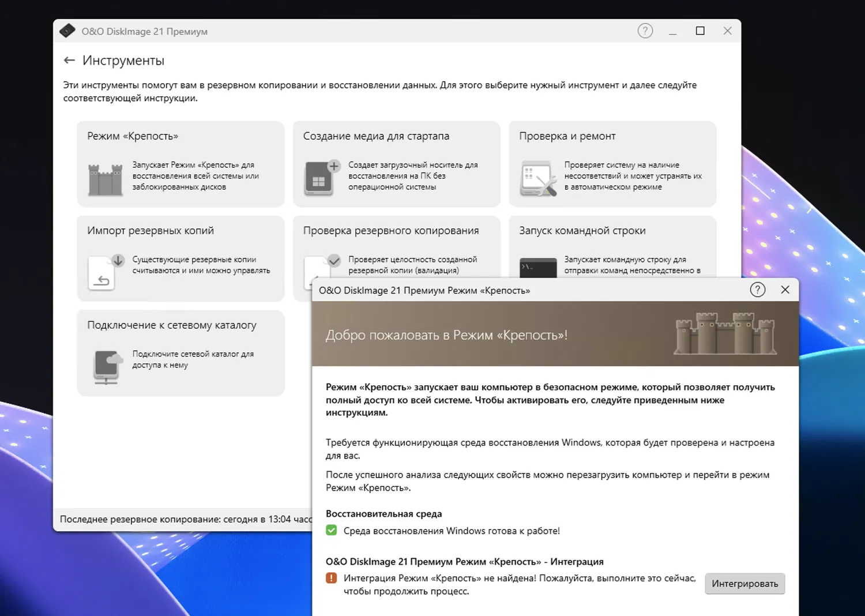Open Импорт резервных копий tool
Viewport: 865px width, 616px height.
pos(180,258)
